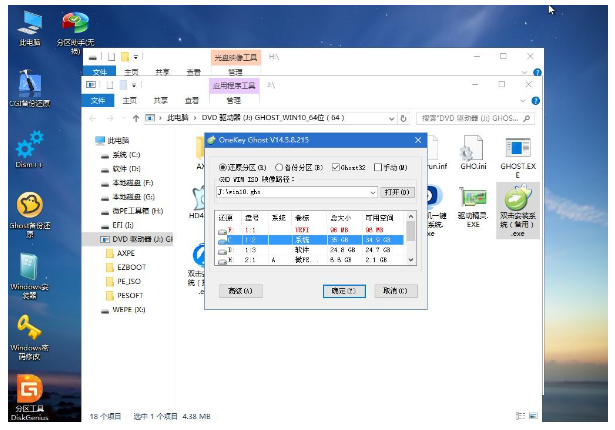Expand the address bar history dropdown
This screenshot has height=430, width=615.
pos(391,118)
